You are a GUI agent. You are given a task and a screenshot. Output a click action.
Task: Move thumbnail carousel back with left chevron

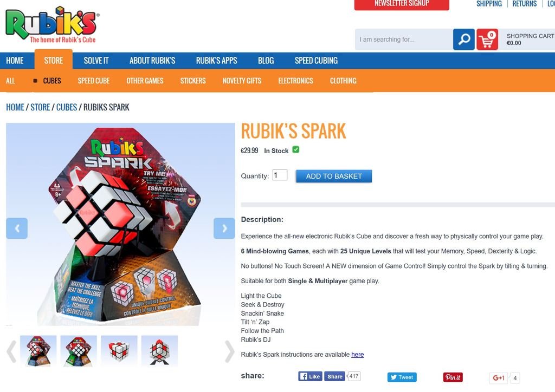pyautogui.click(x=12, y=351)
